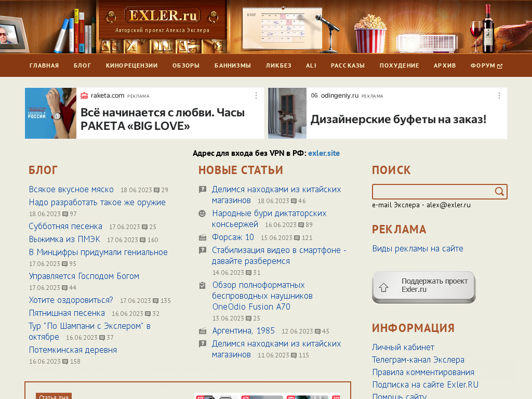The height and width of the screenshot is (399, 532).
Task: Click the Новые статьи section heading
Action: [x=241, y=170]
